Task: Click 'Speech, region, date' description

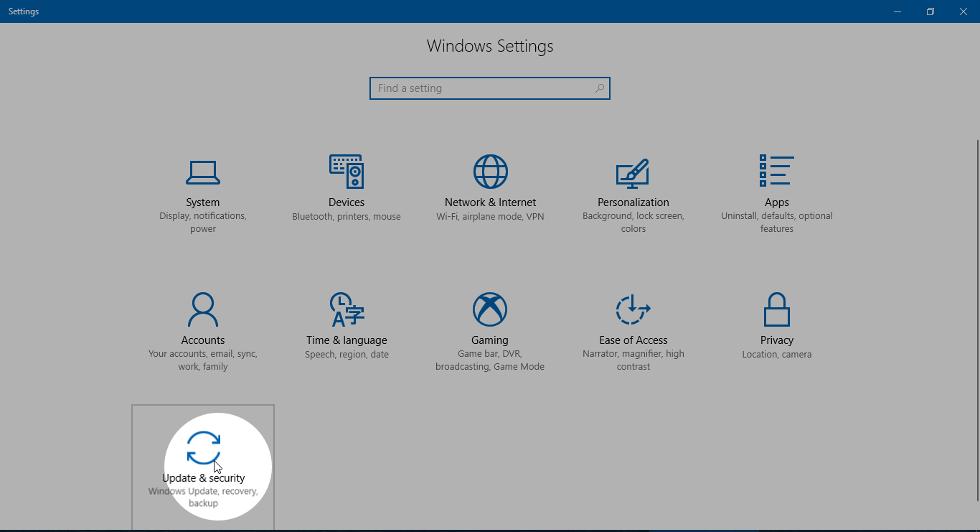Action: pos(347,355)
